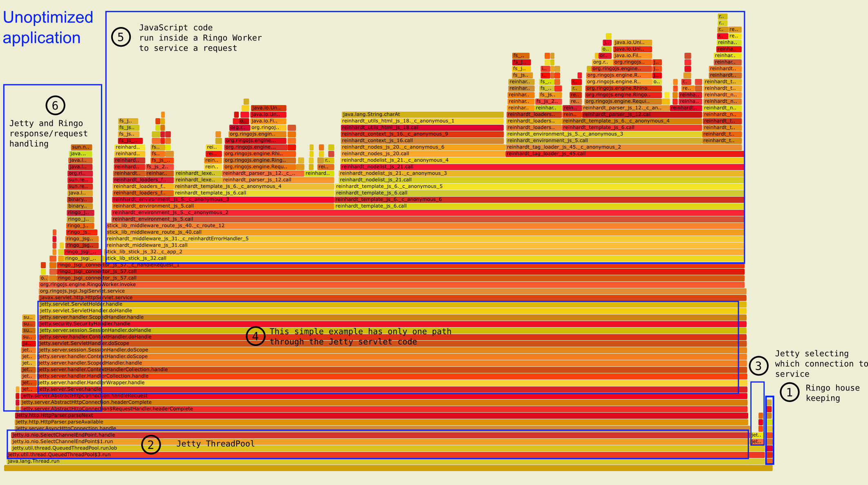The width and height of the screenshot is (868, 485).
Task: Click reinhardt_middleware_js_31.call frame
Action: point(425,245)
